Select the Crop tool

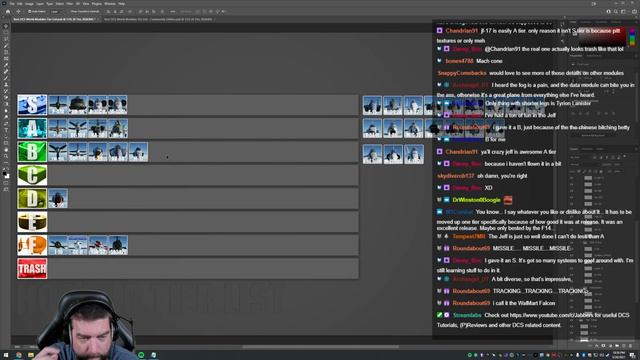point(6,52)
